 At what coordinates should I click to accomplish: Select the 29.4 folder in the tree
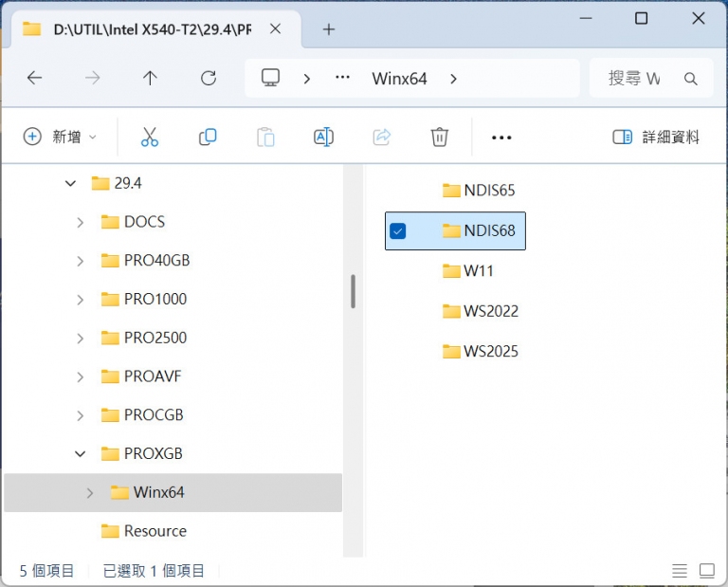point(117,183)
